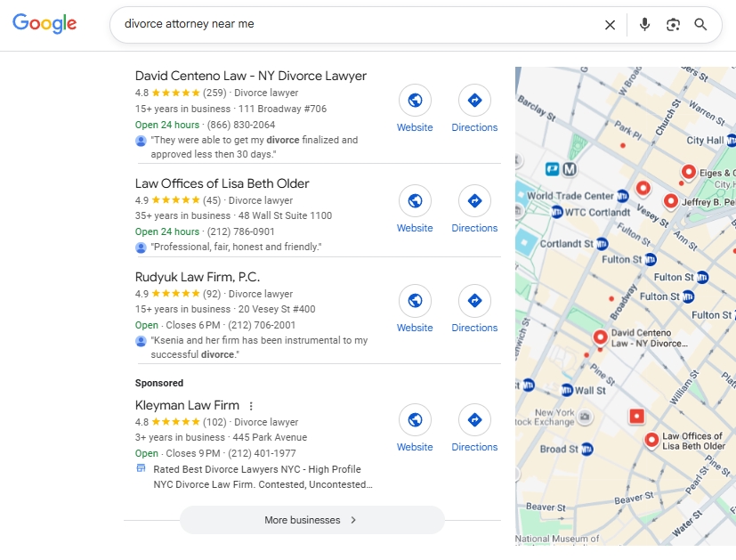Open Rudyuk Law Firm, P.C. listing
Image resolution: width=736 pixels, height=560 pixels.
tap(197, 277)
